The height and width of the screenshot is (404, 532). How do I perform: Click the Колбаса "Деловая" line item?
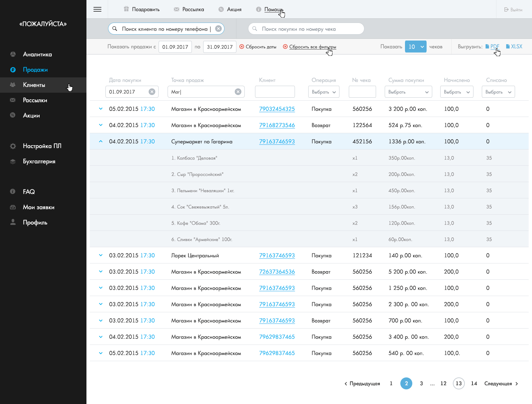(309, 158)
